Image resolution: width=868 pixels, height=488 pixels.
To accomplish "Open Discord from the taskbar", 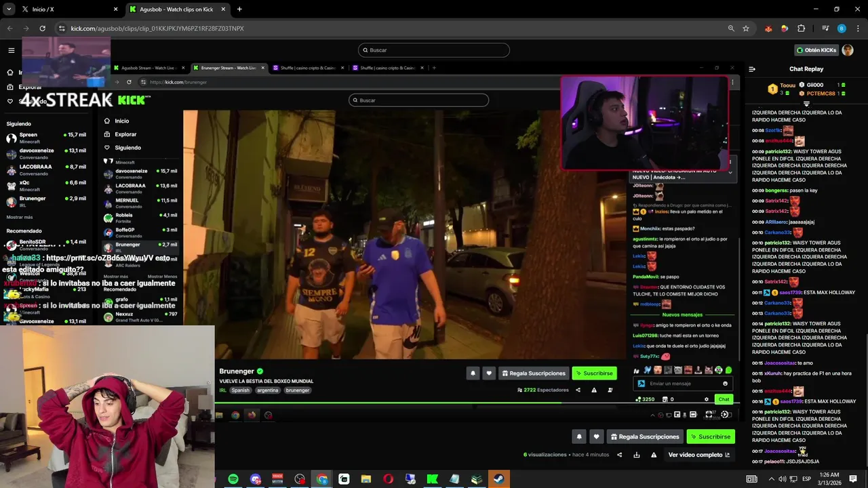I will click(255, 479).
